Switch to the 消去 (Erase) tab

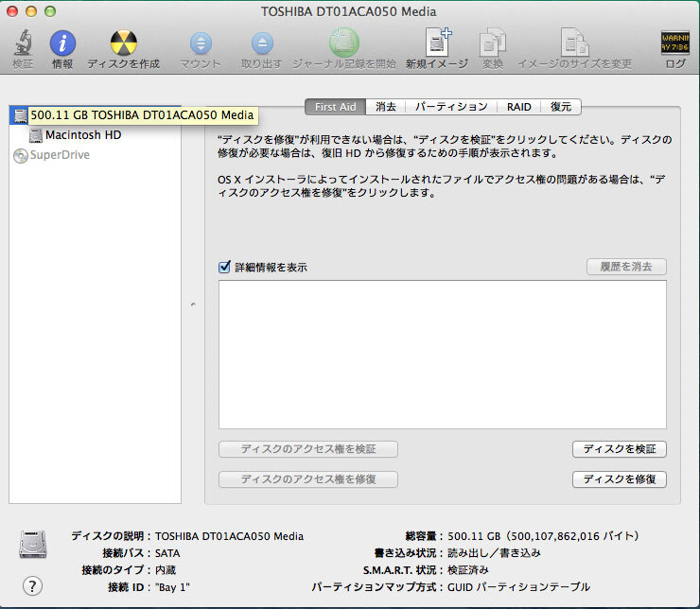coord(386,107)
